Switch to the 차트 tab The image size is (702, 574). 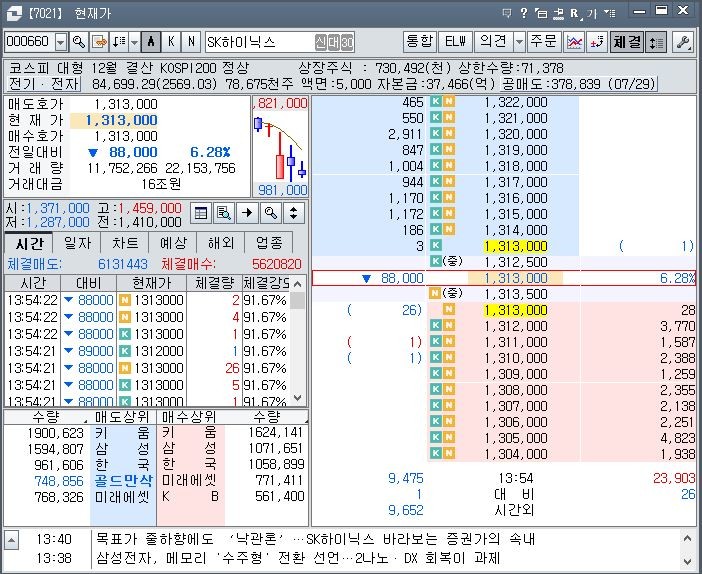[125, 243]
